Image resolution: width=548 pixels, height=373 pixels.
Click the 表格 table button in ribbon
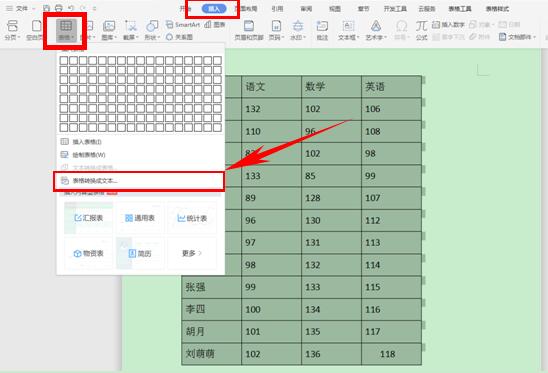(66, 30)
